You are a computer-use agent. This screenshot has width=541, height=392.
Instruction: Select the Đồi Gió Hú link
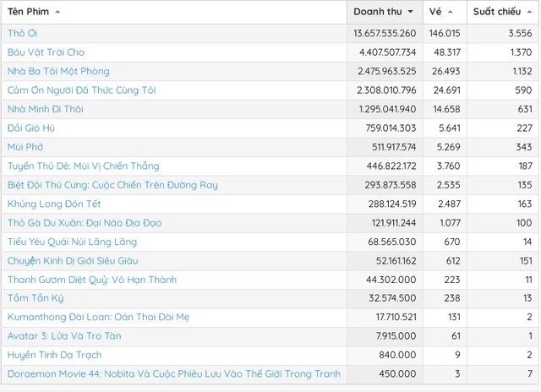[x=31, y=128]
